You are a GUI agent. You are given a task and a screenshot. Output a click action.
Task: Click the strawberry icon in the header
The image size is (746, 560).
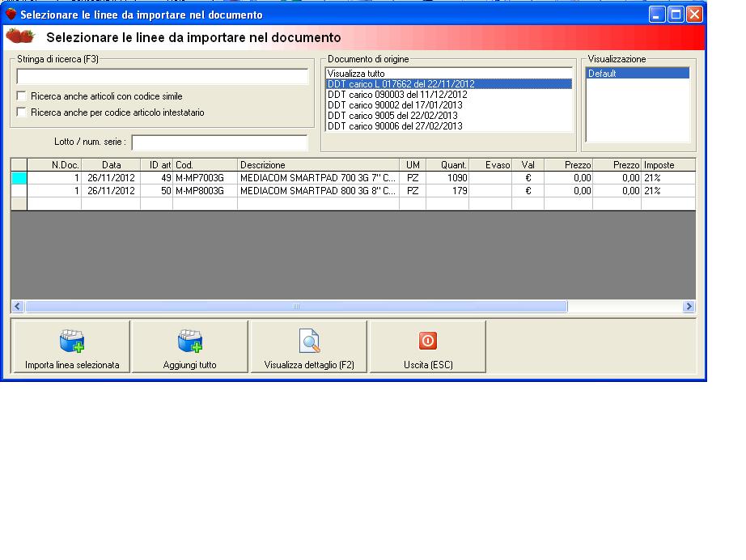click(20, 36)
